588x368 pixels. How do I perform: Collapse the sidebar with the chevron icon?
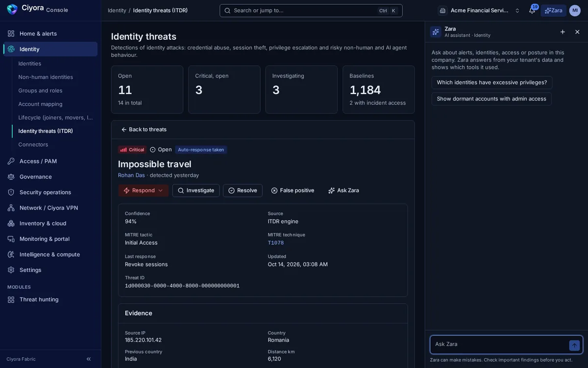[89, 359]
